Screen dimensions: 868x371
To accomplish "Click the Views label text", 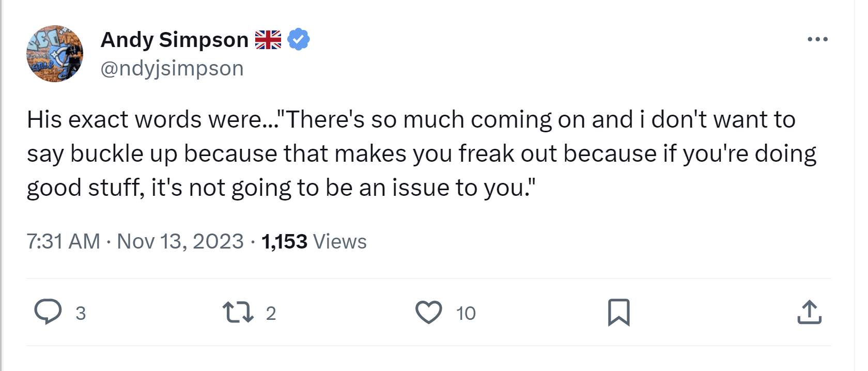I will 339,241.
